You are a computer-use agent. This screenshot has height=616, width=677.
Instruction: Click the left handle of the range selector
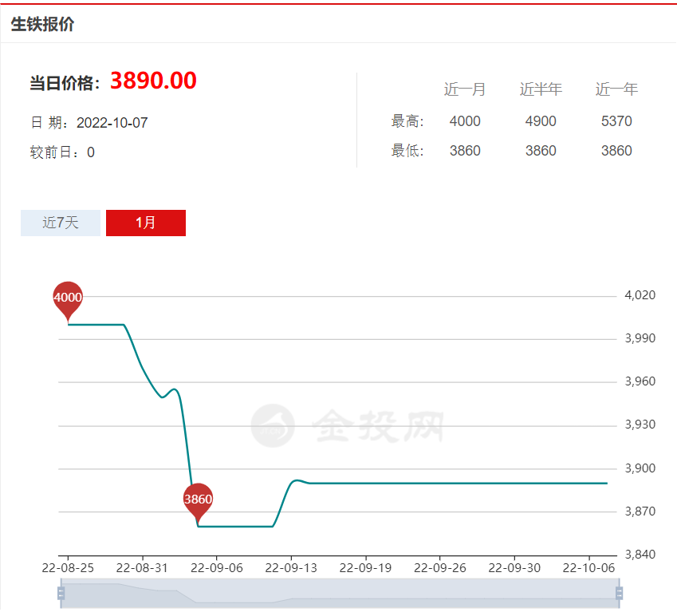coord(61,594)
